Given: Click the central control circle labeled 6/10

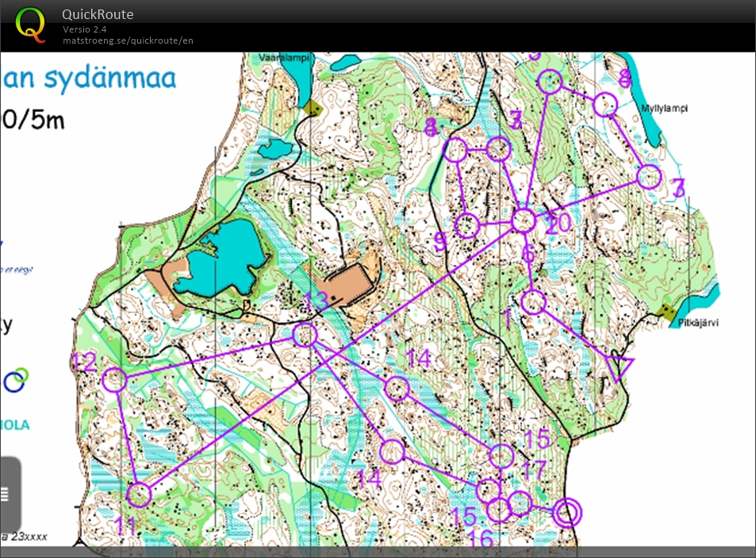Looking at the screenshot, I should click(x=524, y=220).
